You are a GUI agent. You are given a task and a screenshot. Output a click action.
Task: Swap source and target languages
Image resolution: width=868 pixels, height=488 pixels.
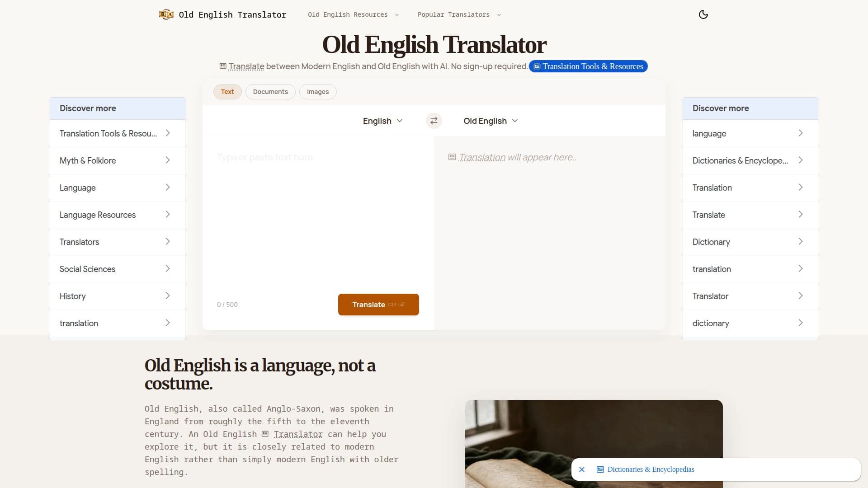pyautogui.click(x=434, y=121)
